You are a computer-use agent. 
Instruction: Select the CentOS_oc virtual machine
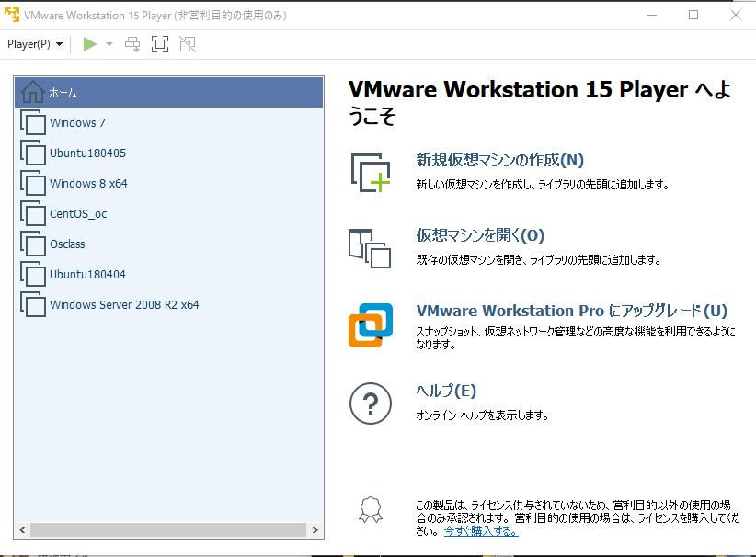click(168, 213)
